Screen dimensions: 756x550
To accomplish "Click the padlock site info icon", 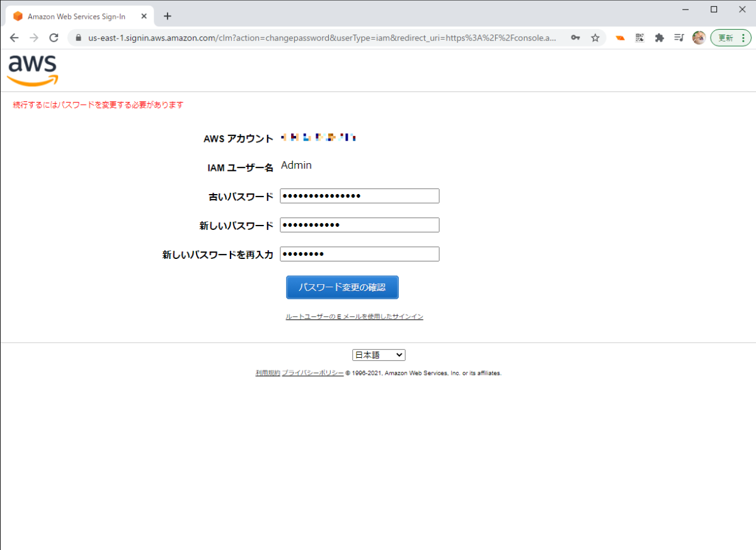I will (x=79, y=38).
